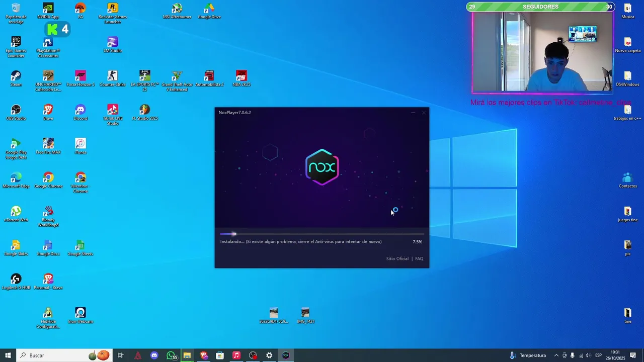Select Microsoft Edge desktop icon
This screenshot has width=644, height=362.
coord(16,180)
